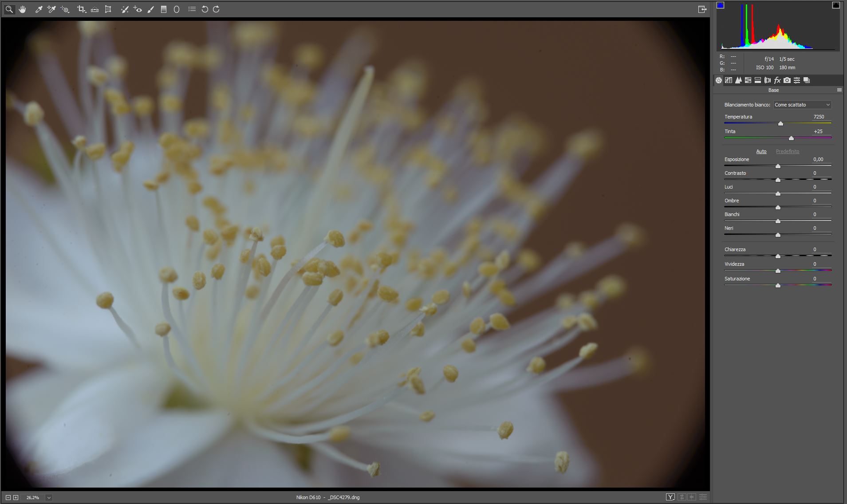Open the Detail tab with mountains icon
This screenshot has height=504, width=847.
tap(738, 80)
